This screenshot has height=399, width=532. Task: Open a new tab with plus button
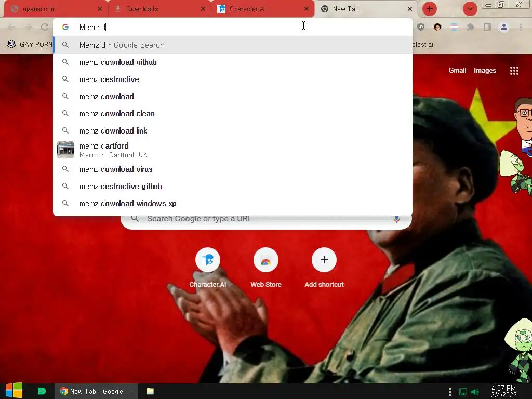pyautogui.click(x=430, y=9)
